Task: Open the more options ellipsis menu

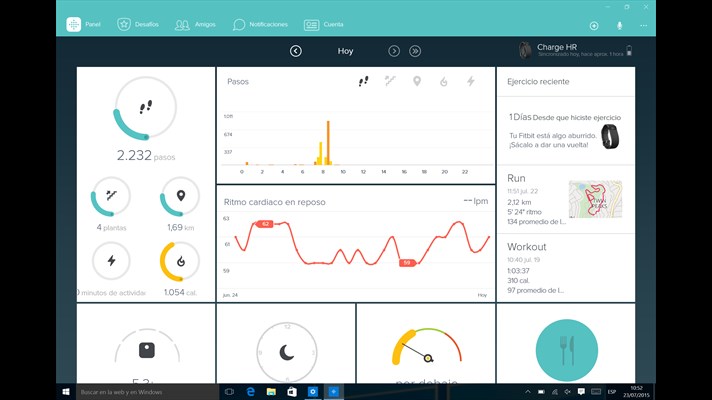Action: coord(644,25)
